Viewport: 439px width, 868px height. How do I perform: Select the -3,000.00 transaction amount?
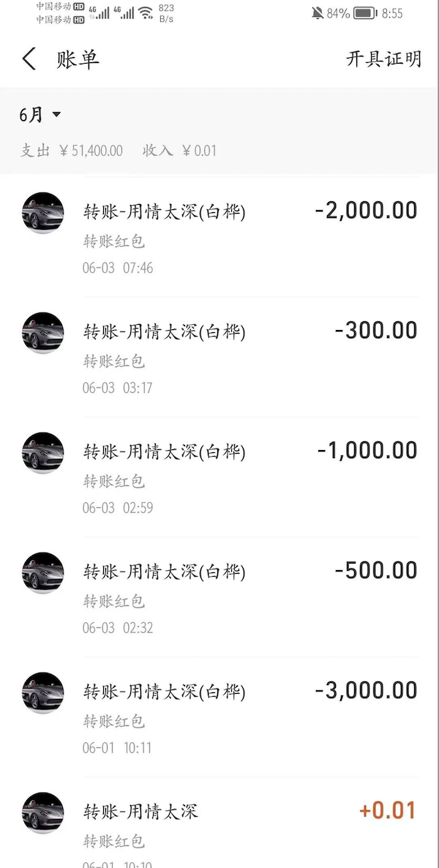[x=367, y=691]
